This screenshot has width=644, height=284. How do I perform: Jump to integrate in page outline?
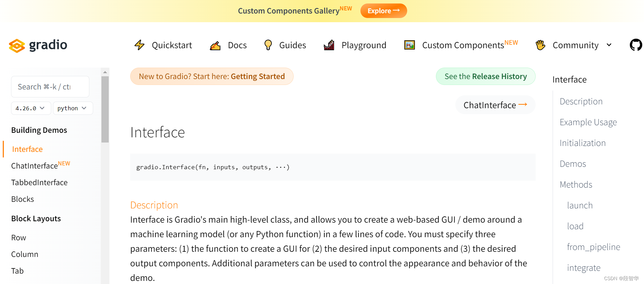click(584, 268)
